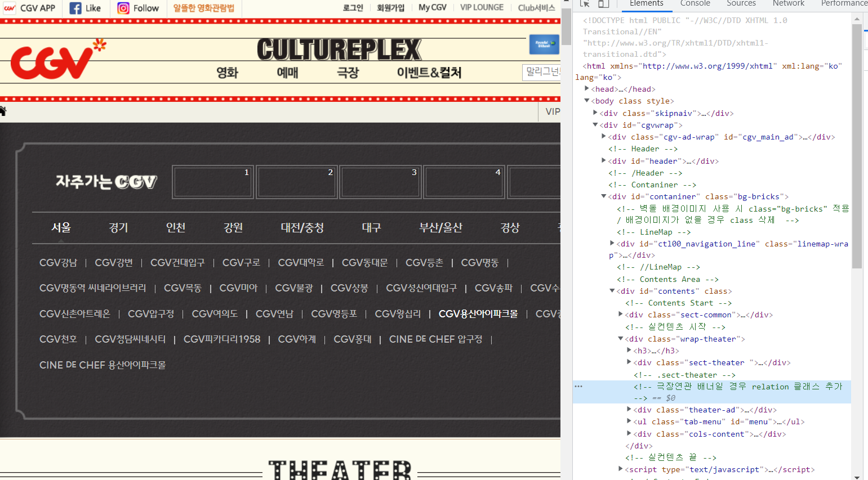Switch to the Elements tab
Image resolution: width=868 pixels, height=480 pixels.
[x=647, y=3]
